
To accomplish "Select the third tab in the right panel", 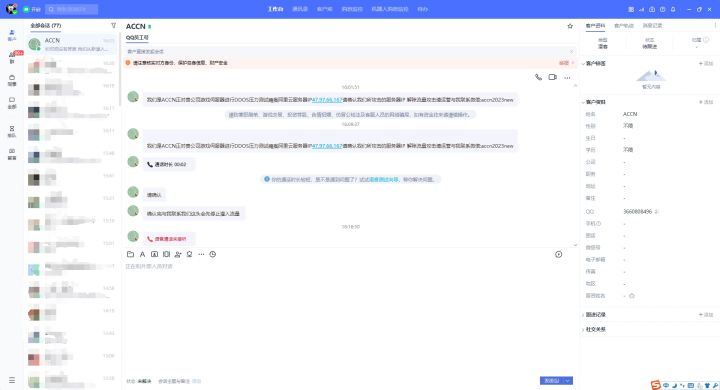I will pos(652,26).
